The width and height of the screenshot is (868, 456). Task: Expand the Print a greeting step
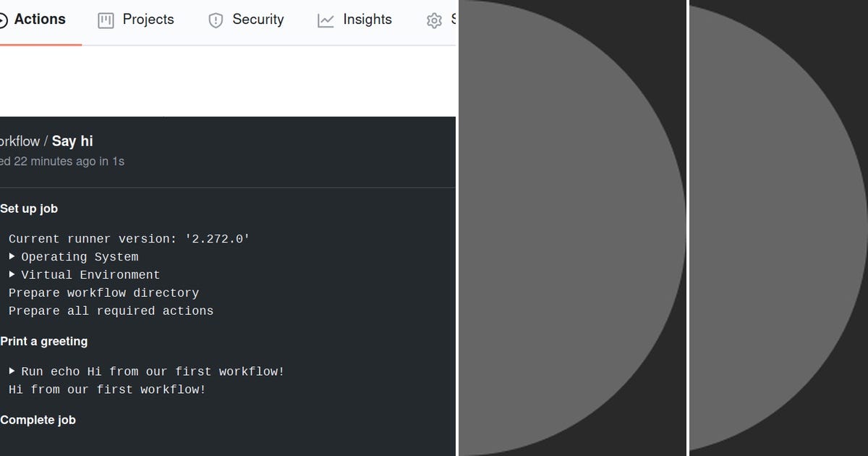point(43,341)
